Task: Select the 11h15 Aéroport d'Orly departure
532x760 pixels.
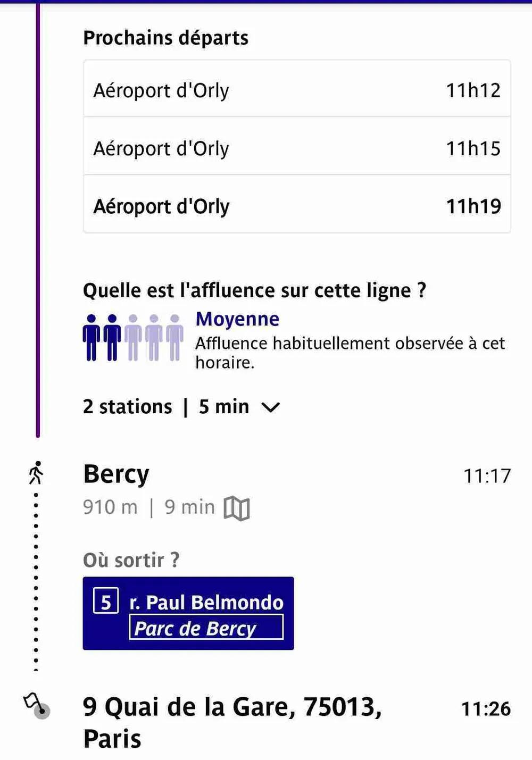Action: [297, 148]
